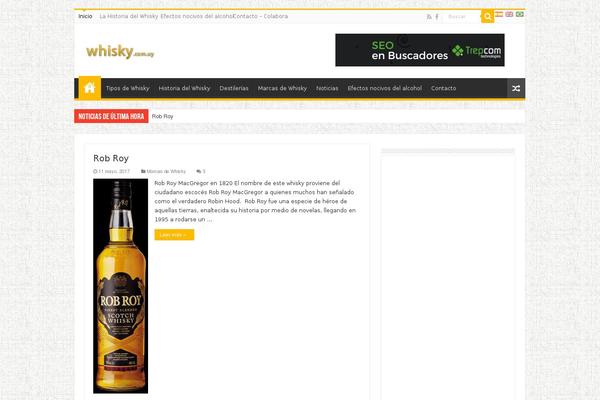Click the yellow search magnifier button

click(488, 16)
